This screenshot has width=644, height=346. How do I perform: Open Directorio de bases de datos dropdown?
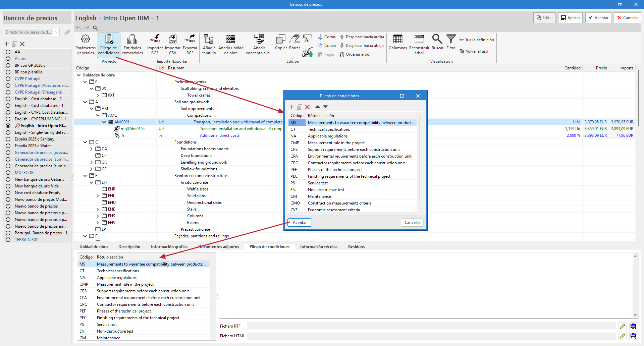pos(57,32)
